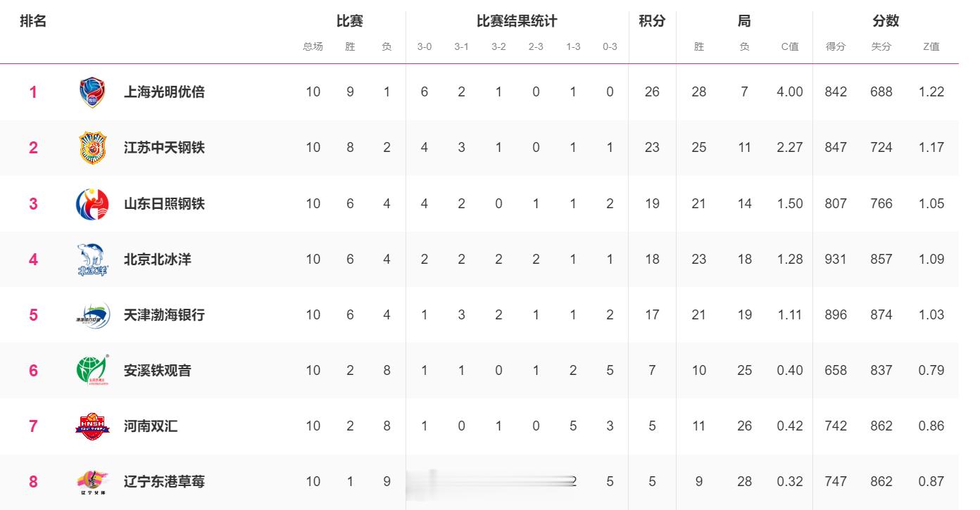
Task: Open the 上海光明优倍 team name link
Action: pos(164,91)
